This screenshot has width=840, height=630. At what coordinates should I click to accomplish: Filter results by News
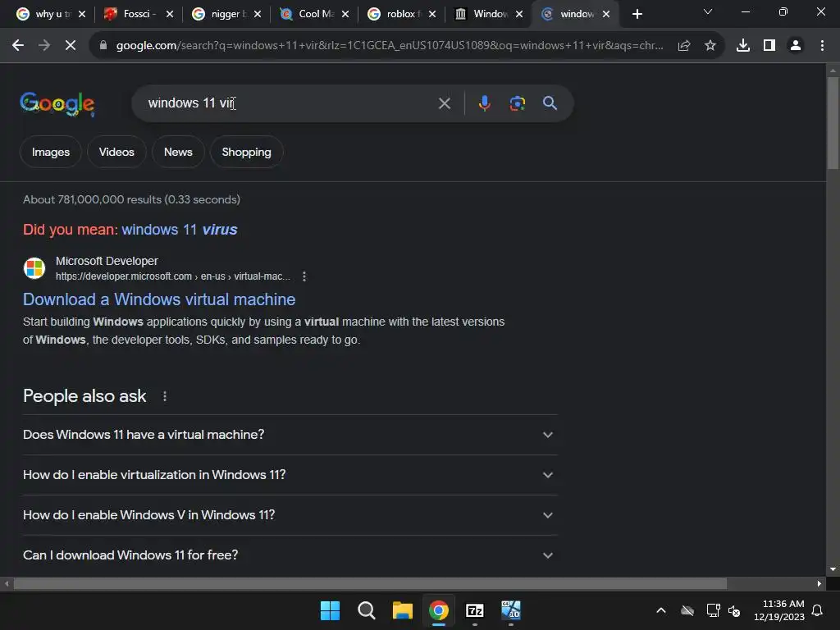178,152
